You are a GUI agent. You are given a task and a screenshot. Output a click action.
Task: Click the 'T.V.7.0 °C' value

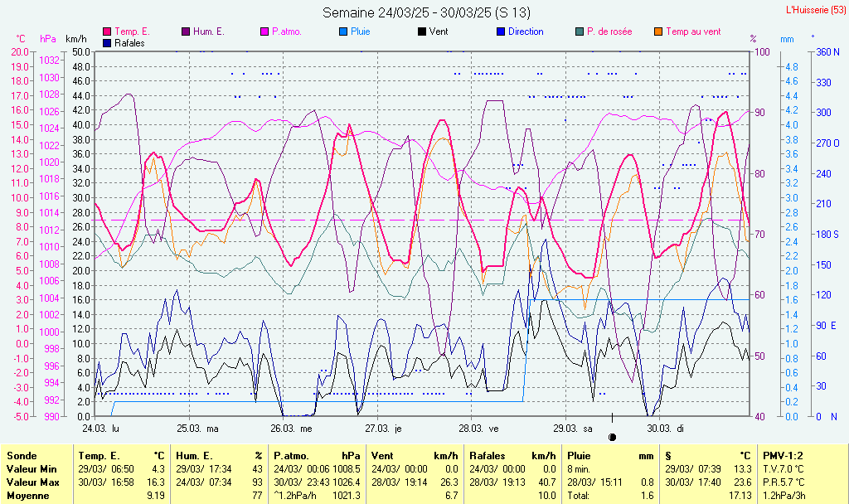pos(784,469)
